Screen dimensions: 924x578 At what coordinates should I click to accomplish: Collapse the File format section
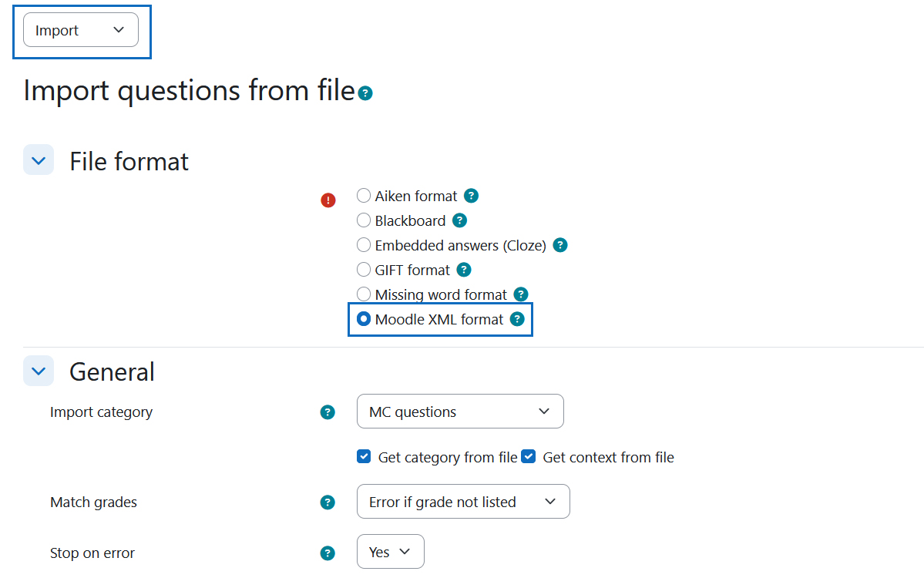point(39,160)
